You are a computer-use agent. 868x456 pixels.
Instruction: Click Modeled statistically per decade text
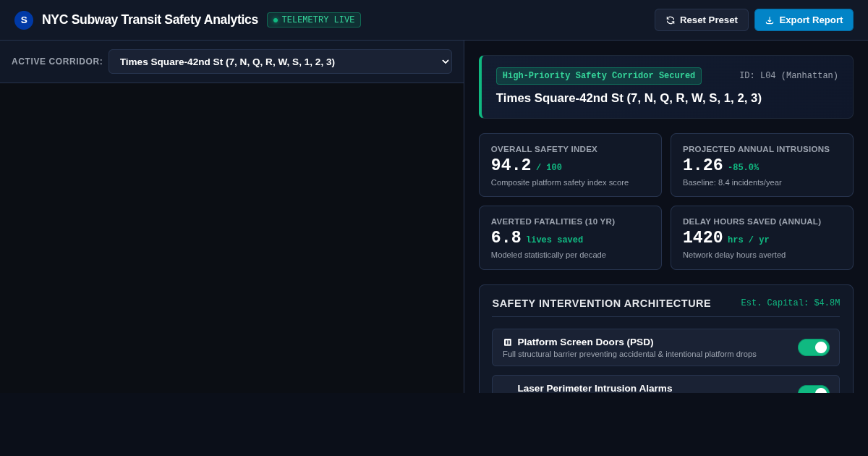(x=548, y=255)
